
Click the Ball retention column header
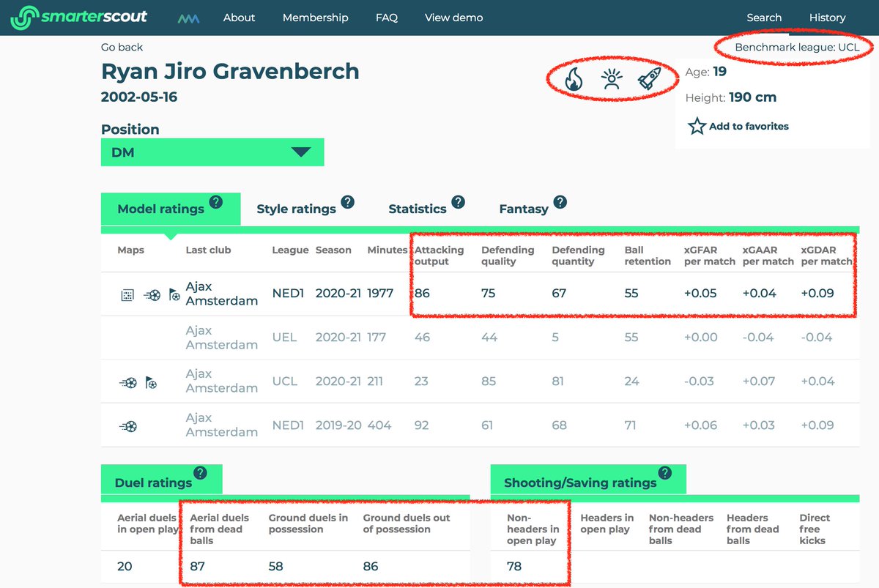pyautogui.click(x=648, y=256)
